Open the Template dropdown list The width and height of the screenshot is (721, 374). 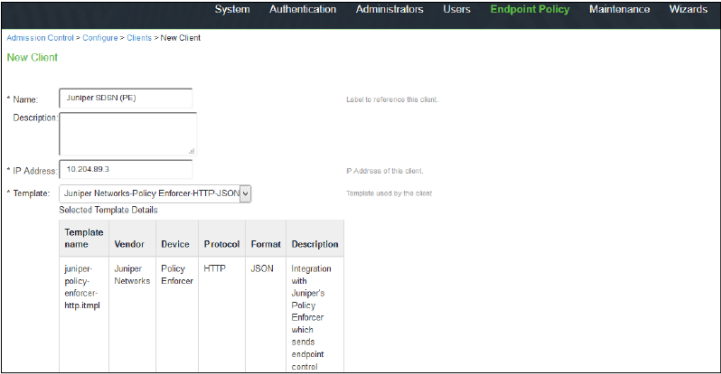pyautogui.click(x=155, y=194)
